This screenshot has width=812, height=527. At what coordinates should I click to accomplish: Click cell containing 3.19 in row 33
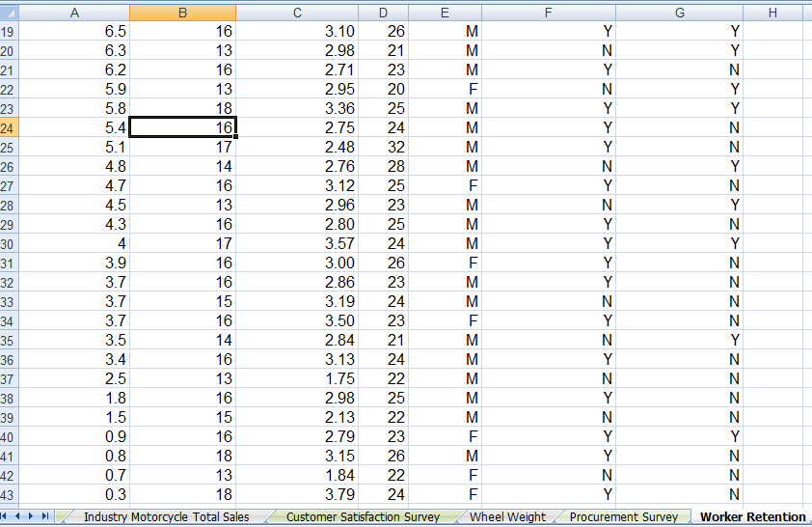[x=297, y=301]
